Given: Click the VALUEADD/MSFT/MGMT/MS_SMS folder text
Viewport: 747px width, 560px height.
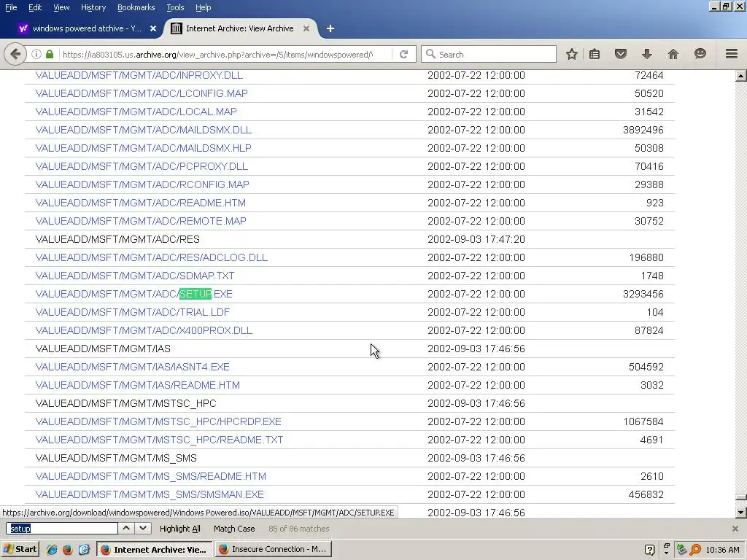Looking at the screenshot, I should coord(116,458).
